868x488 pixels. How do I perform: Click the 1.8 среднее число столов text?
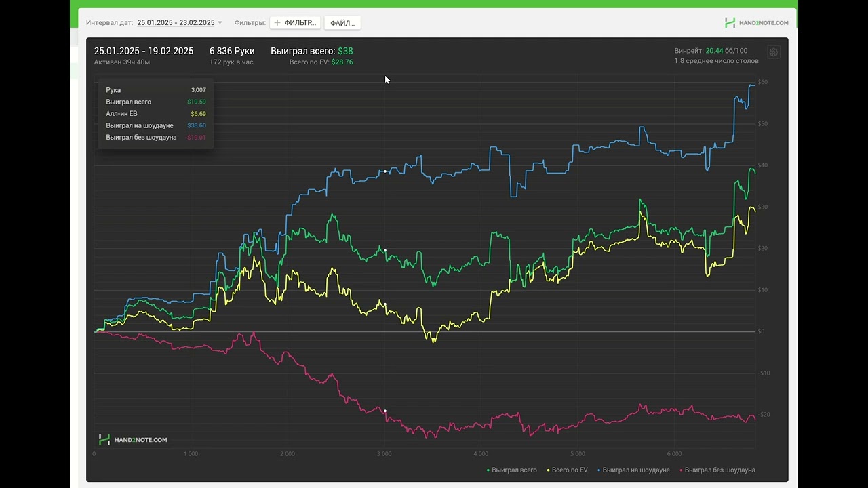716,61
